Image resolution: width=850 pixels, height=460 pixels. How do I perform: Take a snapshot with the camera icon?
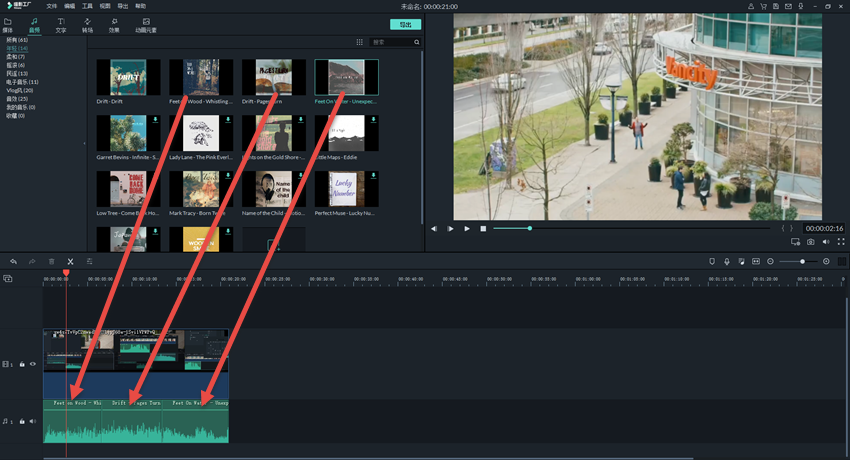click(810, 242)
